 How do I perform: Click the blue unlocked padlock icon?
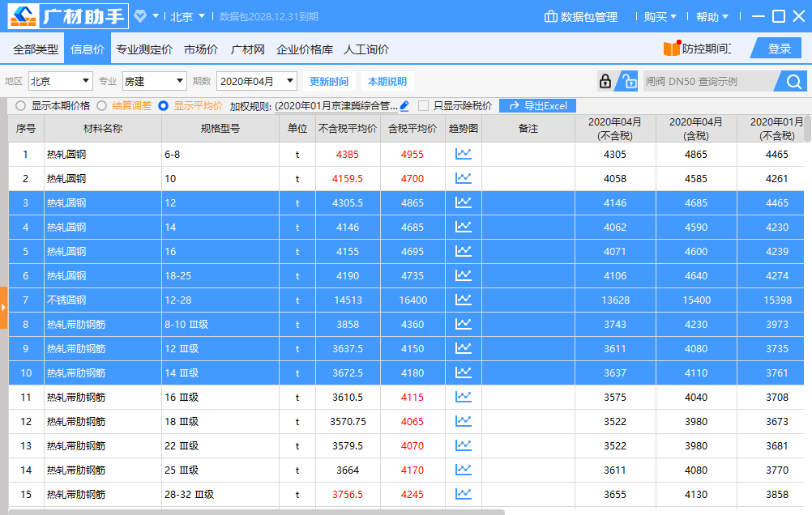tap(628, 81)
